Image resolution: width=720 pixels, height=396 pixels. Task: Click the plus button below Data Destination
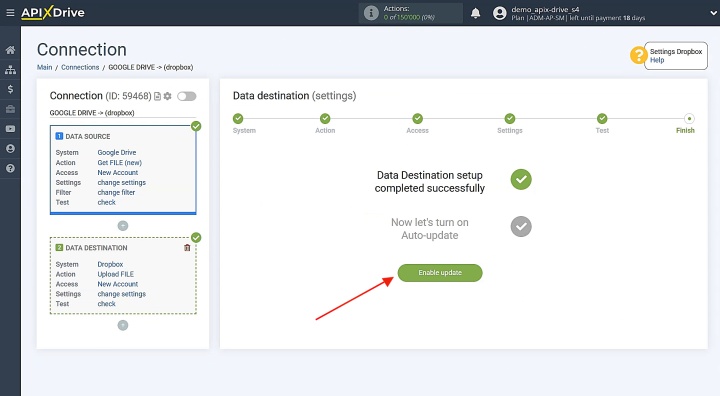(x=123, y=325)
